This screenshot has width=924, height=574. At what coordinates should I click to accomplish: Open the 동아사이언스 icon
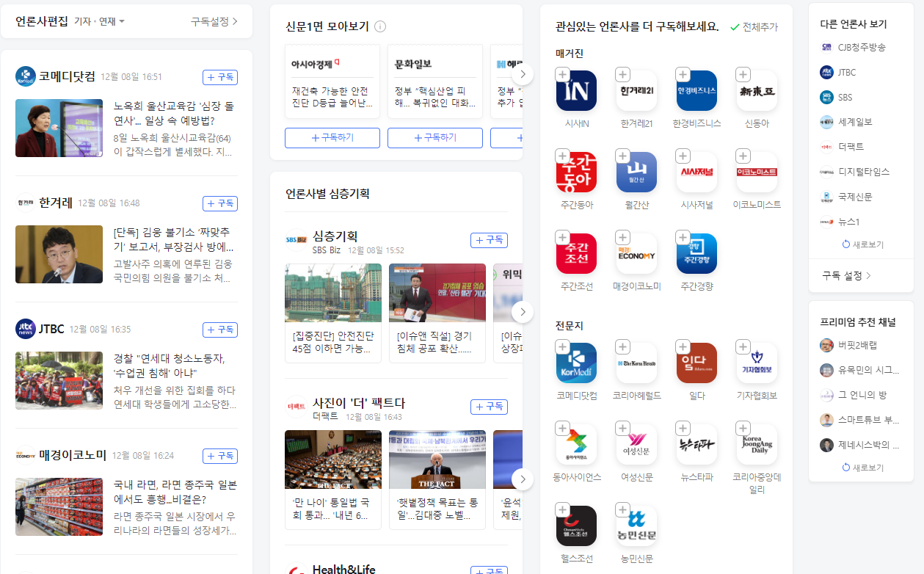tap(576, 444)
